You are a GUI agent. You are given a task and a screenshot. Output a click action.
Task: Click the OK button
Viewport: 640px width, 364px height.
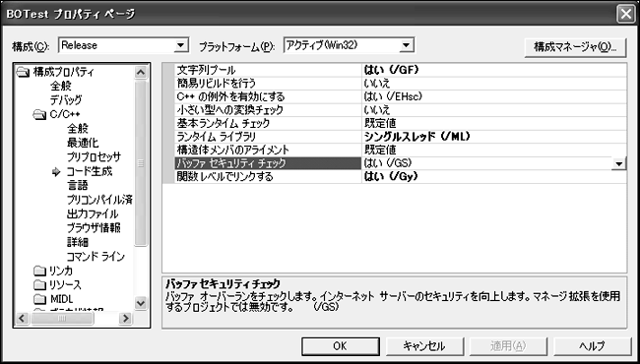tap(340, 346)
